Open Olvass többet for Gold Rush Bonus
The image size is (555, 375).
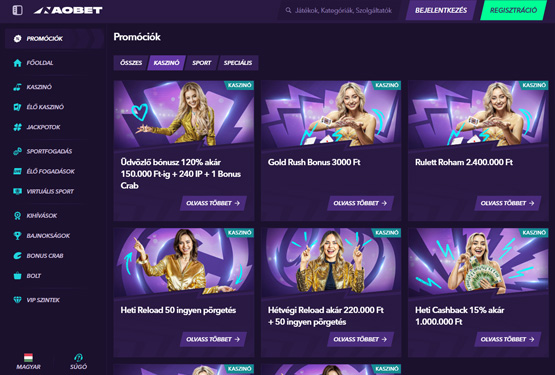[x=360, y=203]
